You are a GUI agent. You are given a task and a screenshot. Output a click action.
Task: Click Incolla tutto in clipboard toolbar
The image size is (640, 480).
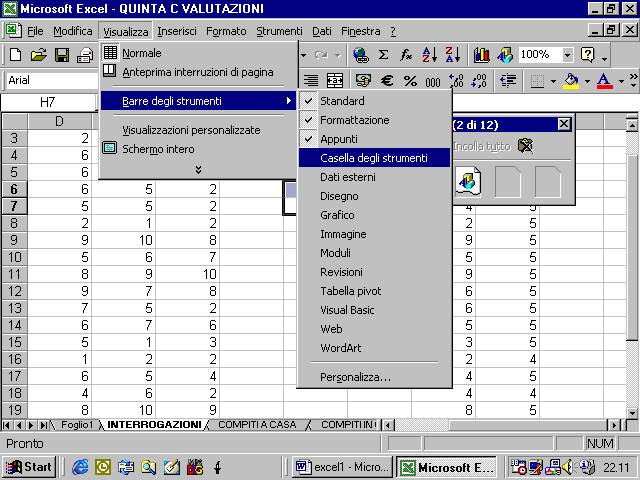[x=482, y=146]
